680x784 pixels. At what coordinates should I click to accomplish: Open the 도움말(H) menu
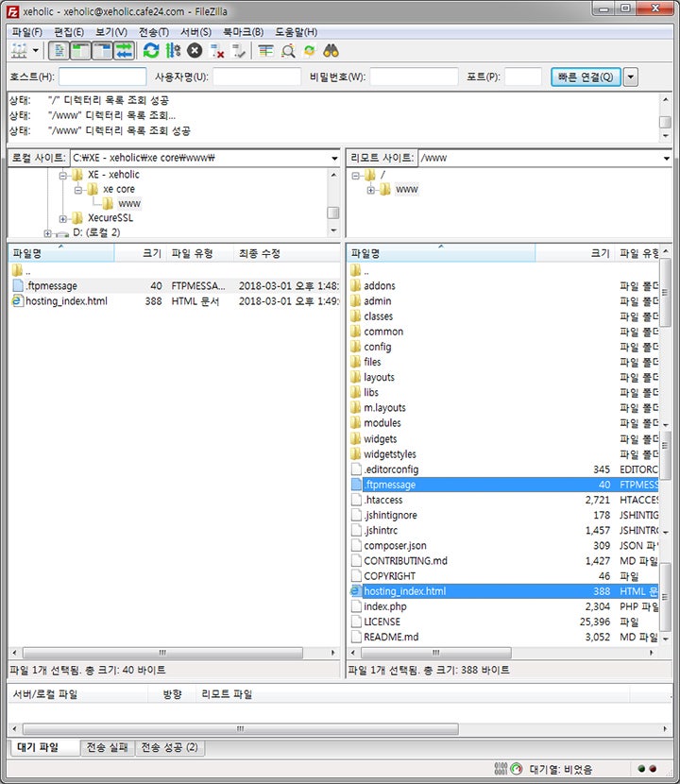pyautogui.click(x=296, y=32)
